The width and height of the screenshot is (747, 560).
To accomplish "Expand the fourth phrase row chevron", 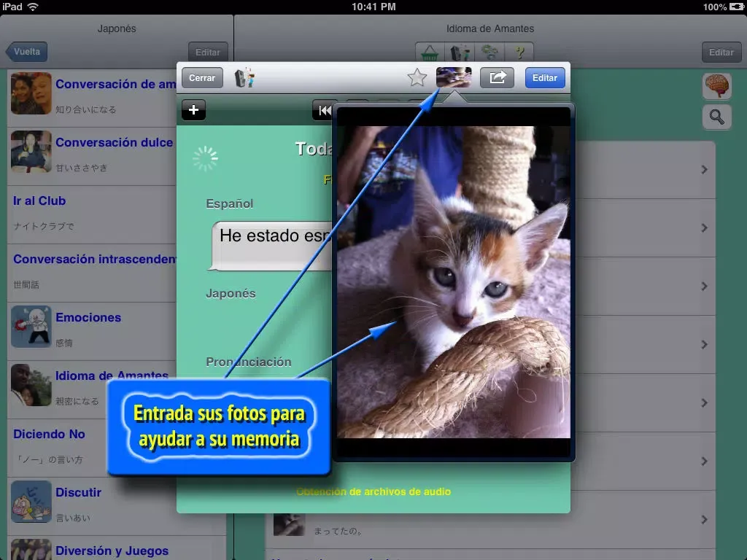I will click(704, 345).
